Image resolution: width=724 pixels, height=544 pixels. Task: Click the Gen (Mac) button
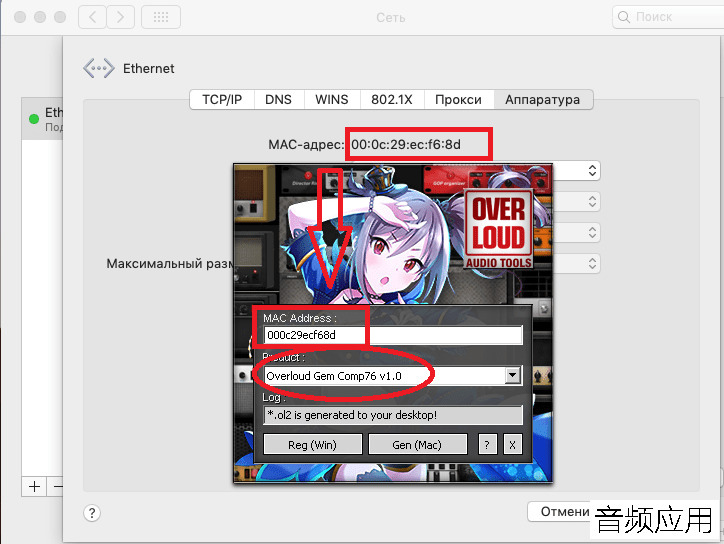[417, 445]
